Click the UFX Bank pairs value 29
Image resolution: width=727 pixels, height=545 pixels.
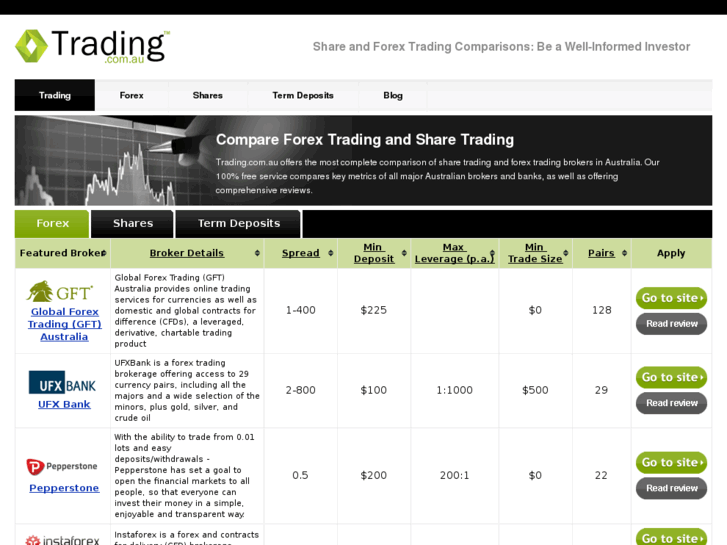tap(601, 390)
